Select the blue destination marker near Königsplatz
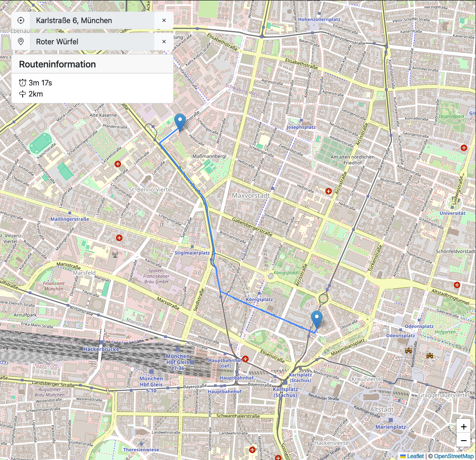 (317, 318)
